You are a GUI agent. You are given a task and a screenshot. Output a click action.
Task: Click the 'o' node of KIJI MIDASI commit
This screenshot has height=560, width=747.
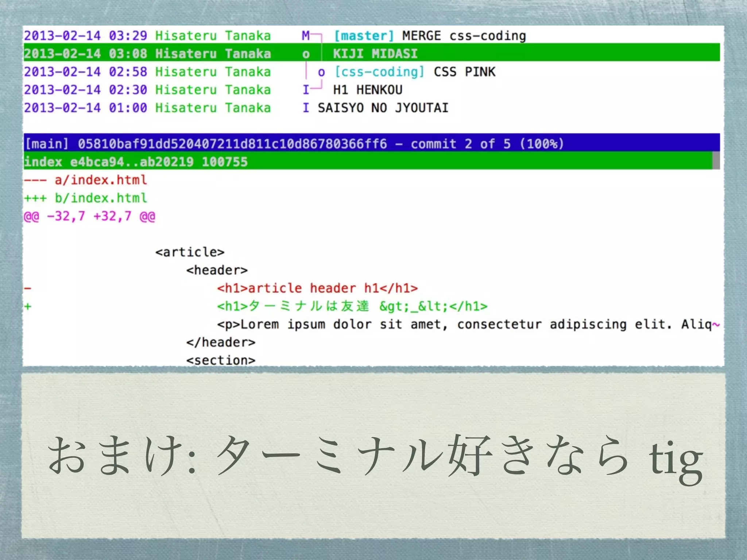pyautogui.click(x=306, y=54)
